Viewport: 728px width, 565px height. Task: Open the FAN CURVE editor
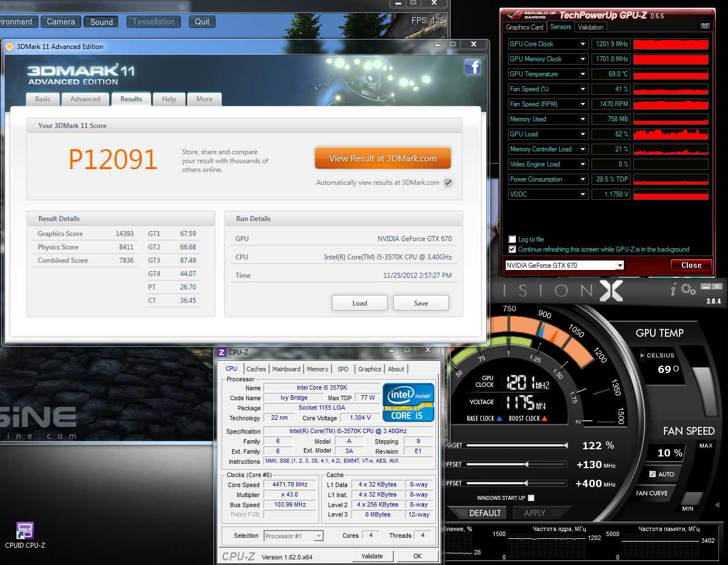pyautogui.click(x=652, y=493)
